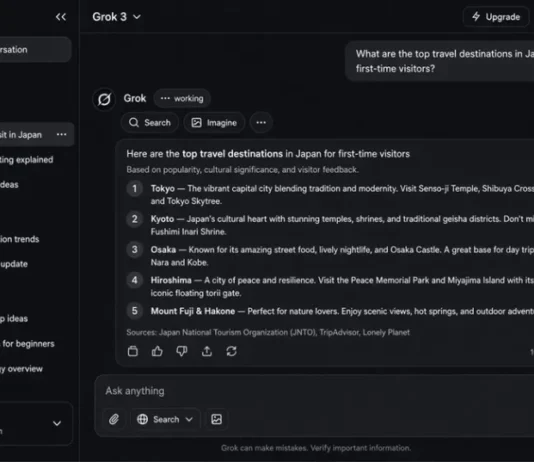The width and height of the screenshot is (534, 462).
Task: Expand the account panel chevron in sidebar
Action: coord(57,424)
